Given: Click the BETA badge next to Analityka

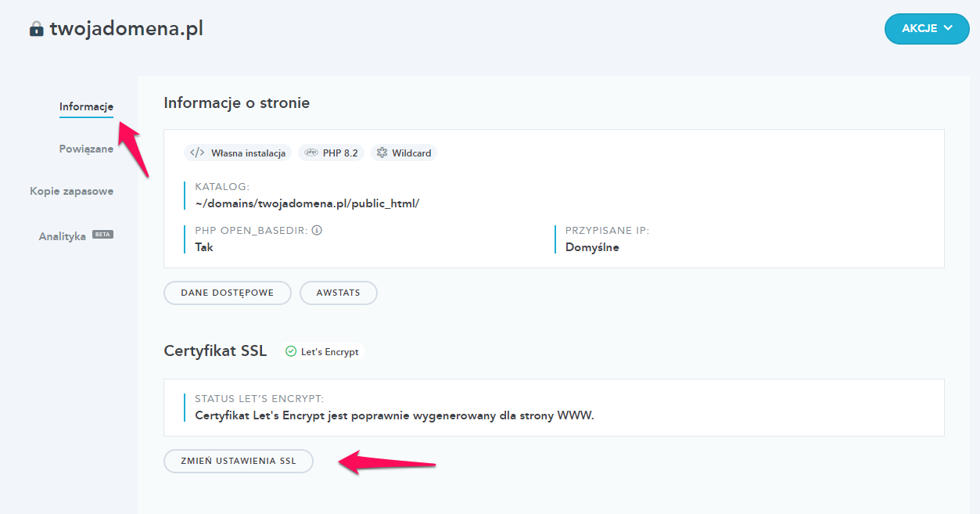Looking at the screenshot, I should [102, 234].
